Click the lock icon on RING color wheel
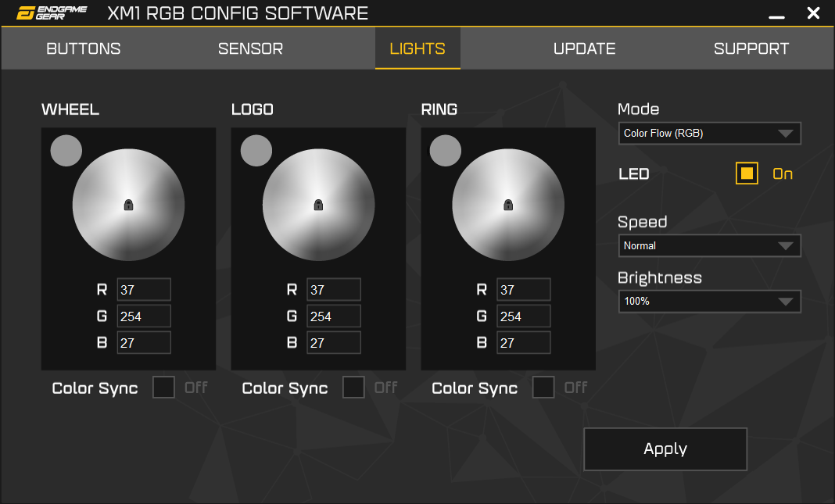This screenshot has height=504, width=835. [508, 205]
